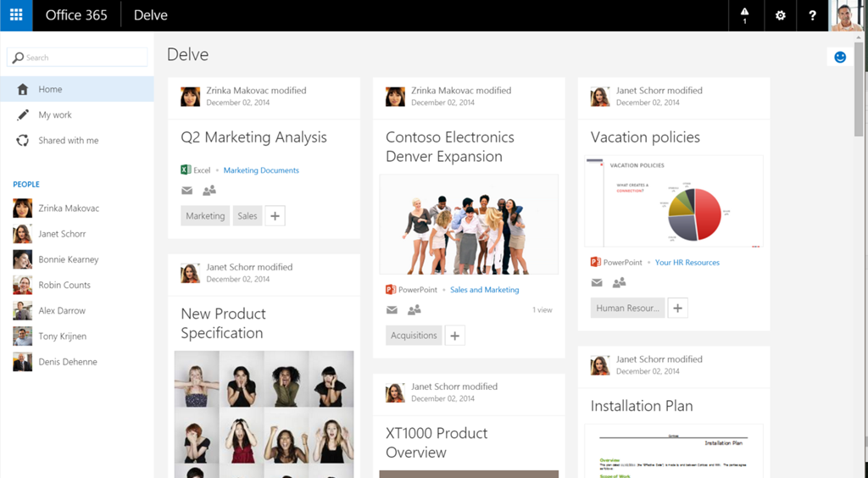This screenshot has height=478, width=868.
Task: Open the Installation Plan document thumbnail
Action: (674, 451)
